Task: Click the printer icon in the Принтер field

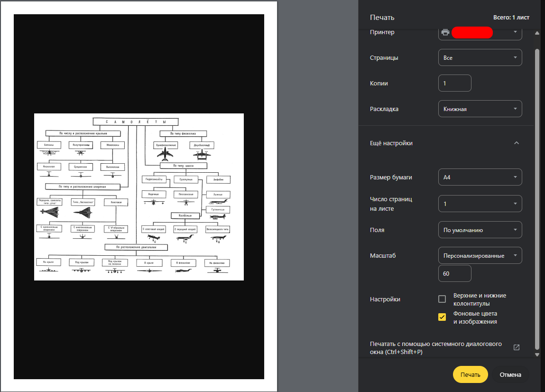Action: 445,33
